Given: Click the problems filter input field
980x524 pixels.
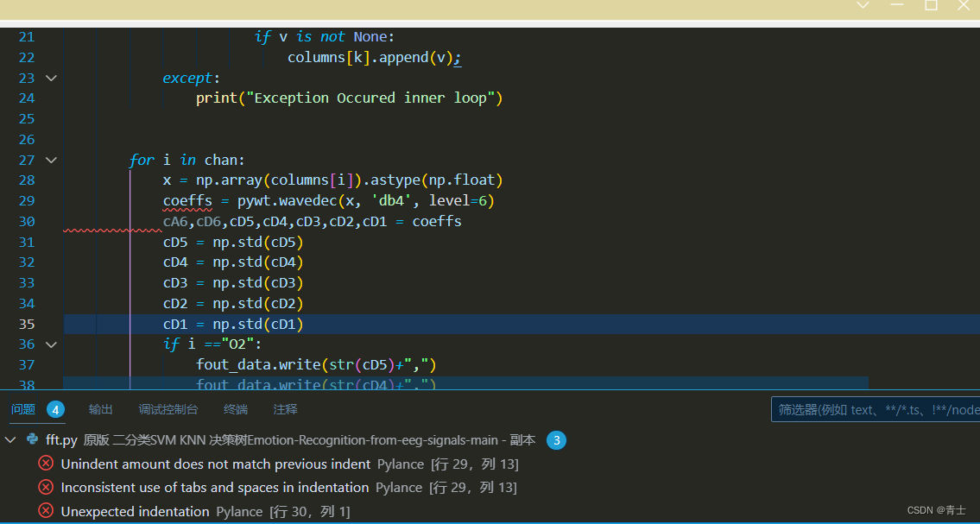Looking at the screenshot, I should click(872, 409).
